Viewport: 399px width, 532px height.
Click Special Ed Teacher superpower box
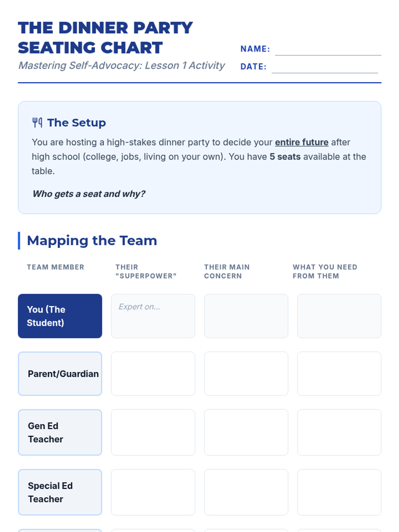click(x=153, y=492)
